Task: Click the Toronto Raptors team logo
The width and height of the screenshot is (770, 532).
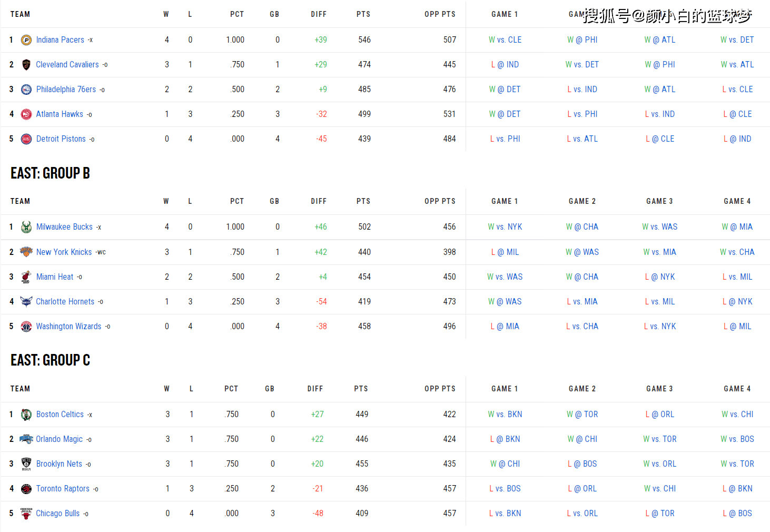Action: pos(26,489)
